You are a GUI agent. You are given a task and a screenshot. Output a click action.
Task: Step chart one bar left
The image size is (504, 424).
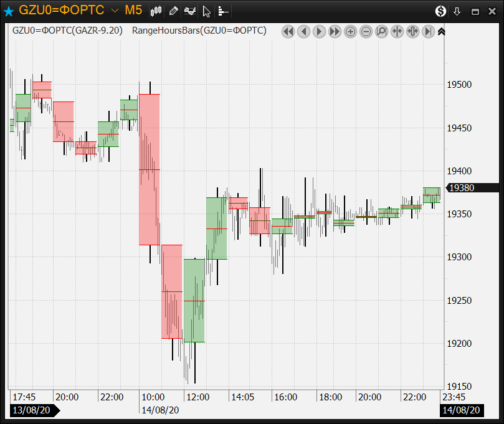[x=303, y=31]
